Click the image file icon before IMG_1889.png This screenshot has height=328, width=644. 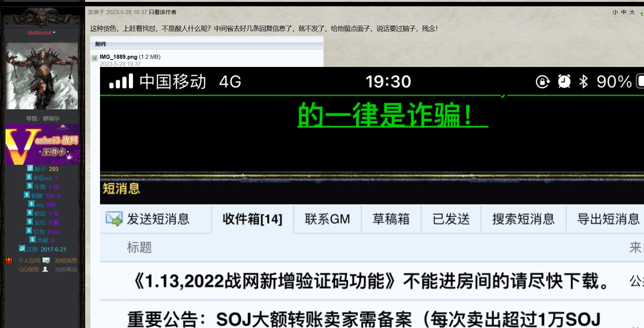pyautogui.click(x=94, y=58)
